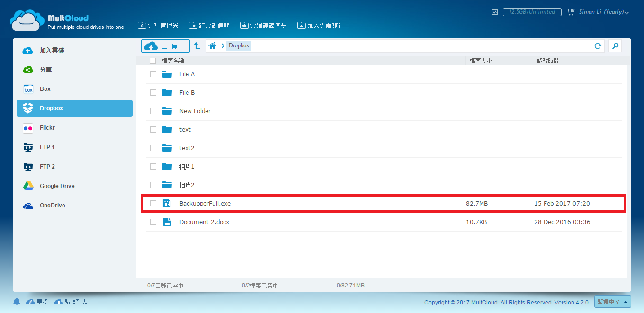
Task: Click the 82.7MB size value
Action: coord(477,204)
